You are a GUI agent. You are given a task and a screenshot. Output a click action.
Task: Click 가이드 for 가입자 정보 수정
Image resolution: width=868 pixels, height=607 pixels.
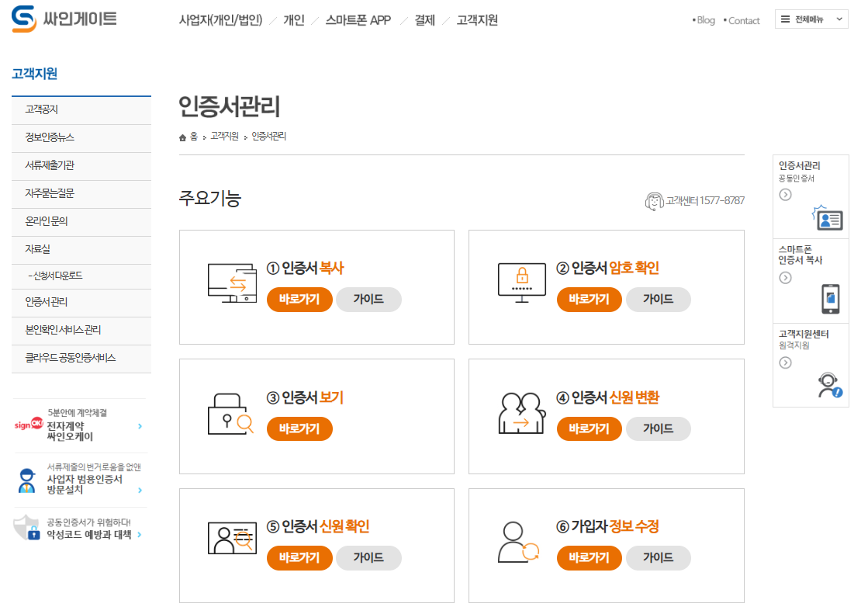click(x=659, y=557)
